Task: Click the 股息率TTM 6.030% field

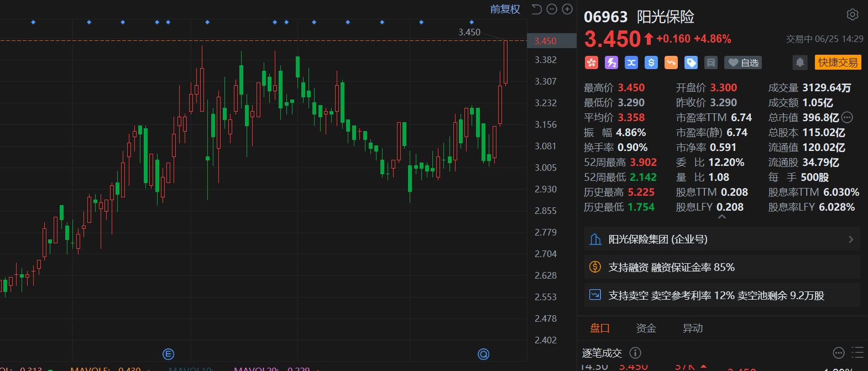Action: (x=814, y=192)
